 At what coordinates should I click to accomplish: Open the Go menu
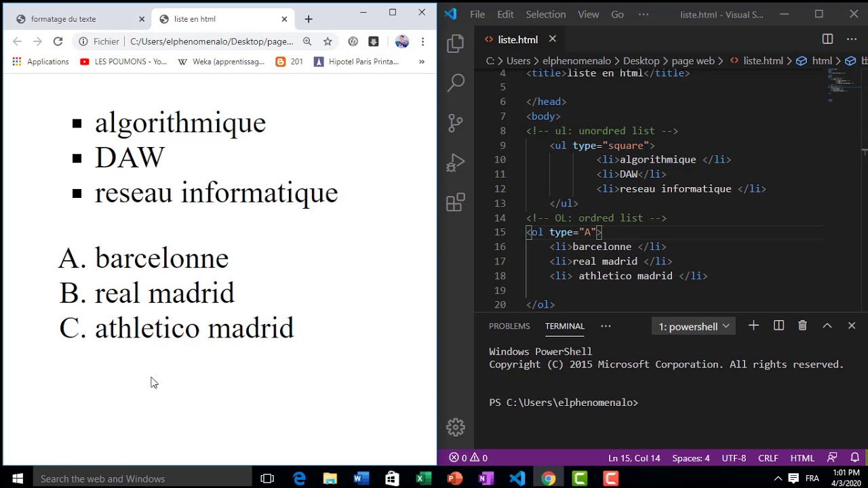point(617,14)
